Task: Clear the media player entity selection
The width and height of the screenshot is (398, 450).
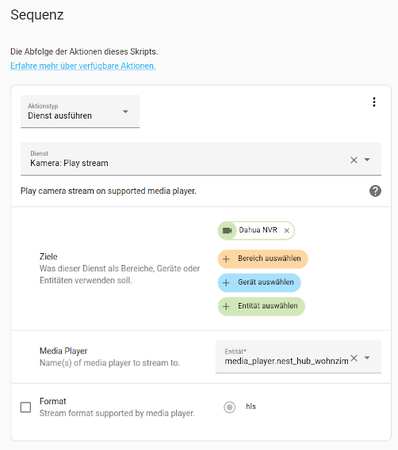Action: pyautogui.click(x=354, y=358)
